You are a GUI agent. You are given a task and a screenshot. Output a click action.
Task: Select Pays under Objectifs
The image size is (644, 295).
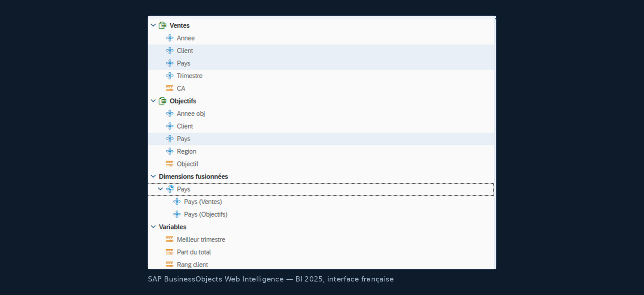(x=183, y=139)
